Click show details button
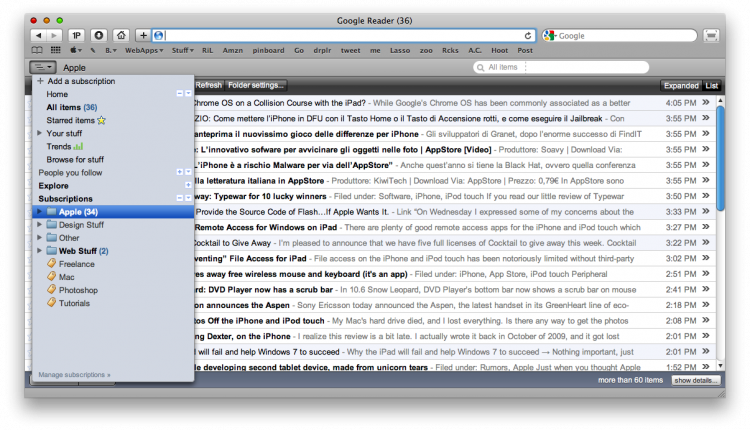This screenshot has width=750, height=430. tap(695, 380)
